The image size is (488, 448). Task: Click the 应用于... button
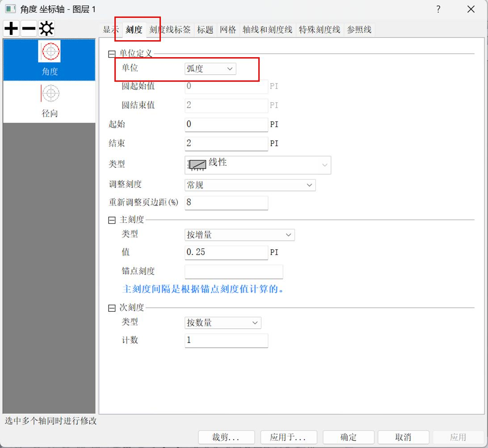(289, 437)
